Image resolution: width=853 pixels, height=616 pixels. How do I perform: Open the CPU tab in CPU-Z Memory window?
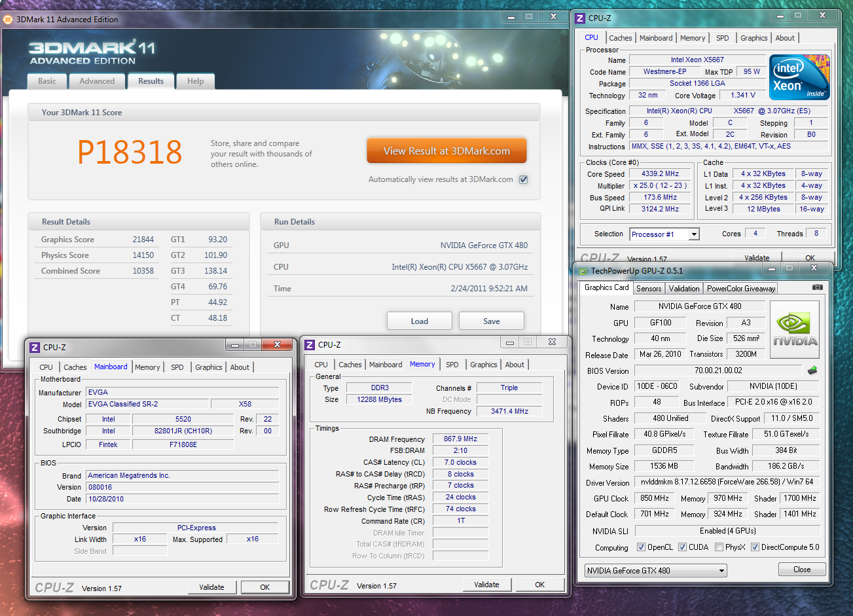pyautogui.click(x=321, y=365)
